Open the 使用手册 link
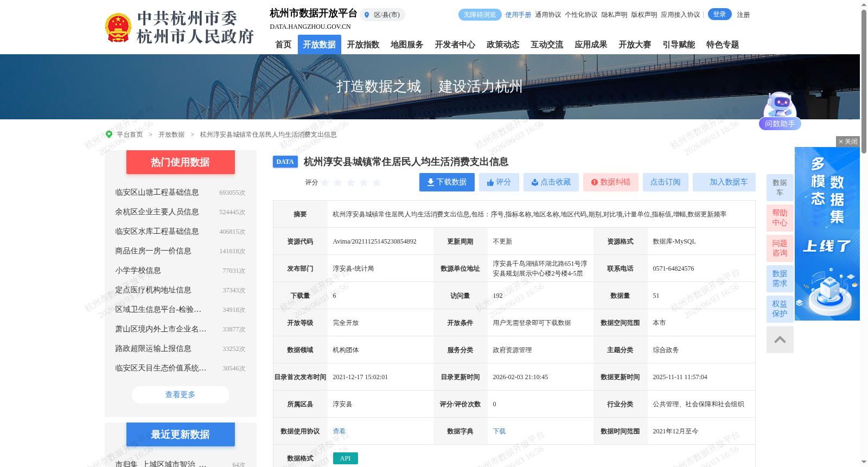This screenshot has width=868, height=467. 518,15
